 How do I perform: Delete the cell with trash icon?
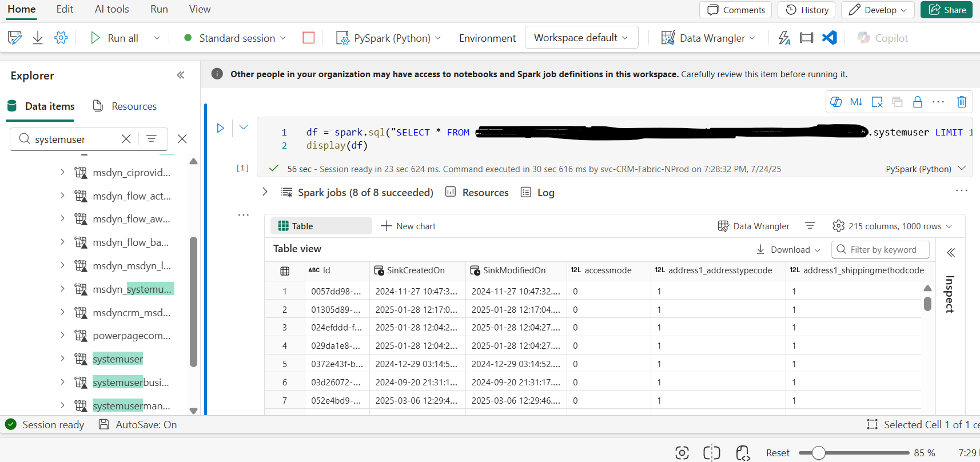coord(962,102)
